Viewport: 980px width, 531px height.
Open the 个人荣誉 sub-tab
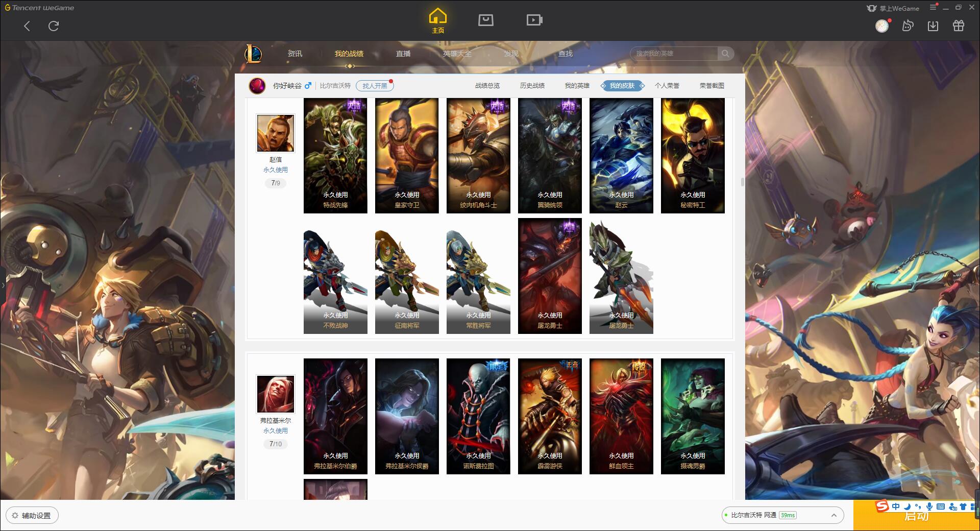coord(667,86)
